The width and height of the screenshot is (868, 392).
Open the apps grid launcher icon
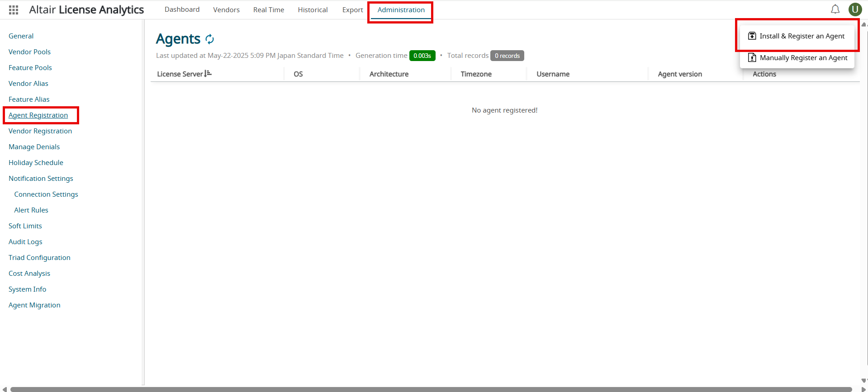point(14,9)
